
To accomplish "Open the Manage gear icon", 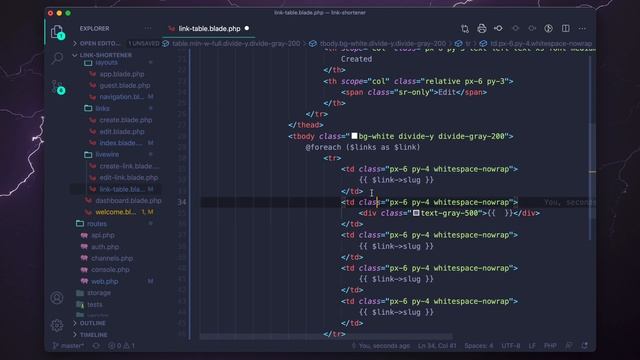I will click(57, 325).
